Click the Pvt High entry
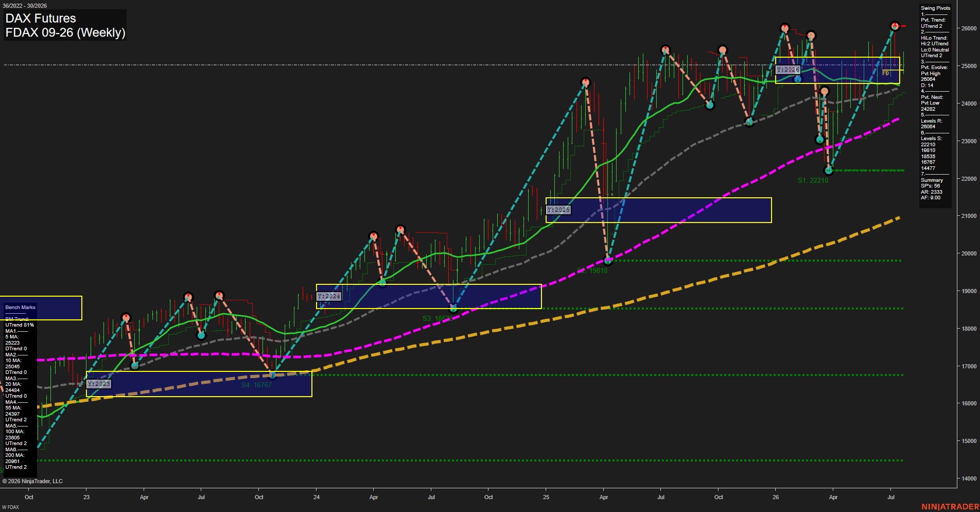Image resolution: width=980 pixels, height=512 pixels. [x=931, y=74]
